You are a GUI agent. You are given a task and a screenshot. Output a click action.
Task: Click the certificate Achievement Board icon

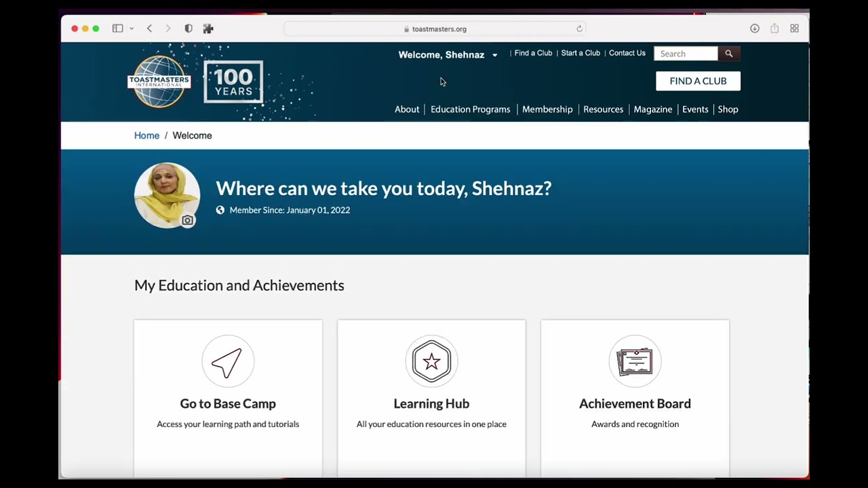click(x=635, y=361)
